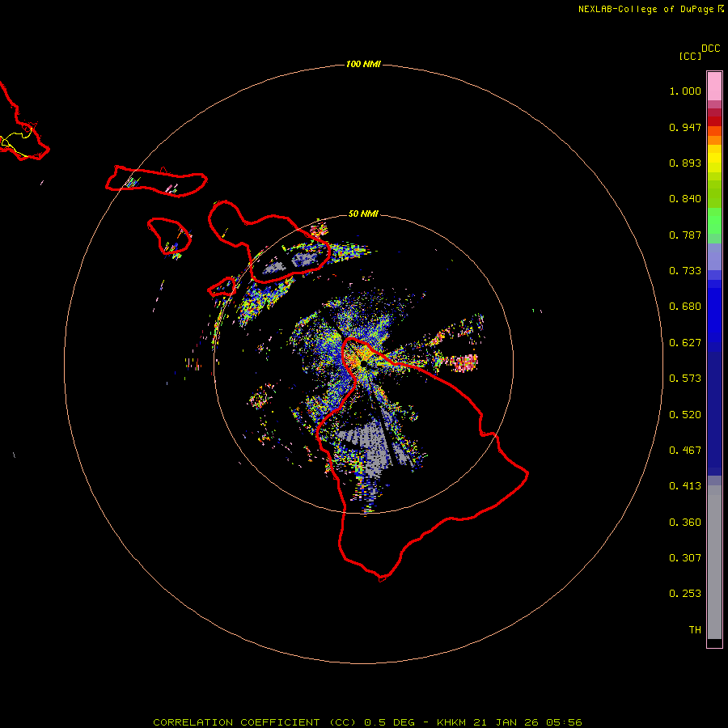Click the 100 NMI range ring label
The image size is (728, 728).
(363, 64)
